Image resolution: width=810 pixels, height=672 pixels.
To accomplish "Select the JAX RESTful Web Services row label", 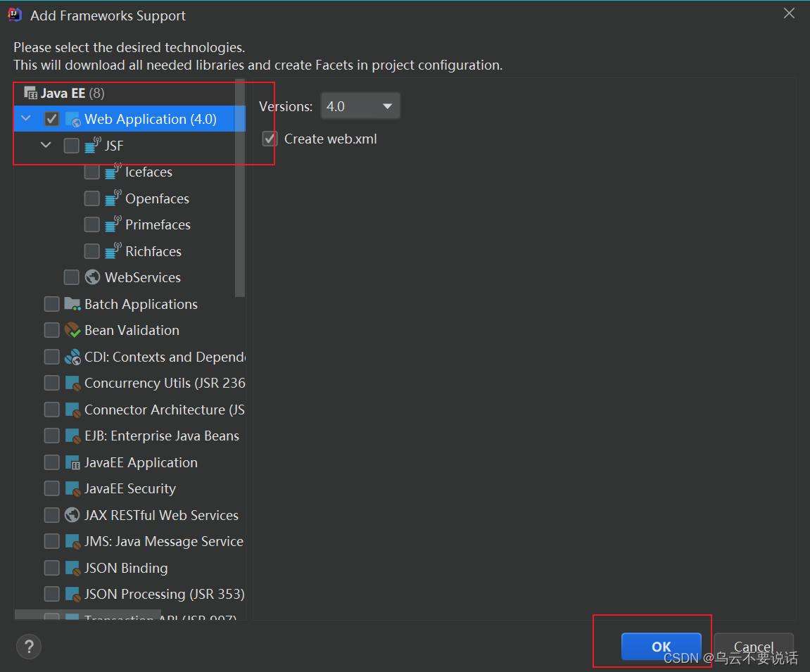I will point(161,516).
